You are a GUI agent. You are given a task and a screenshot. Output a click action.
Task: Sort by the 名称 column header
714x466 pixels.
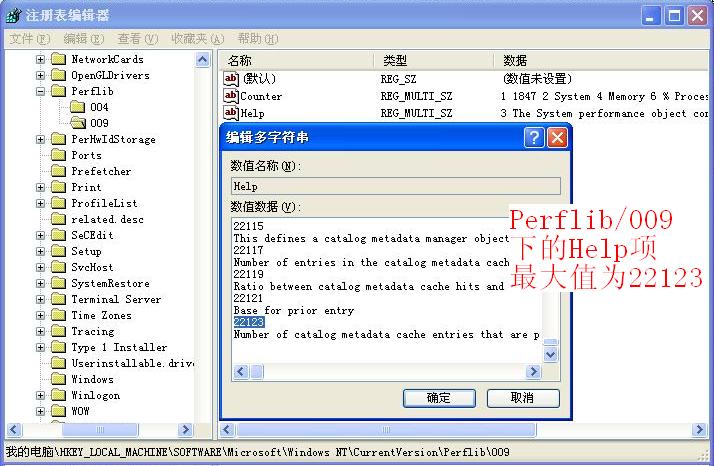click(x=296, y=60)
